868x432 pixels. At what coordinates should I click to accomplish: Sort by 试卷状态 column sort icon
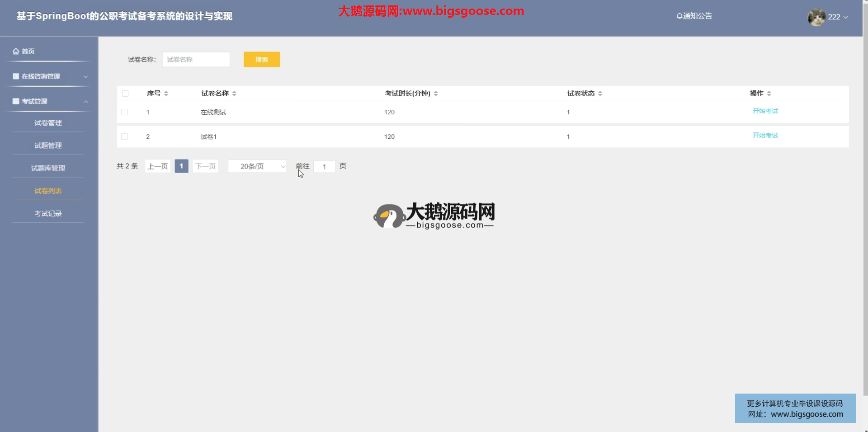600,94
